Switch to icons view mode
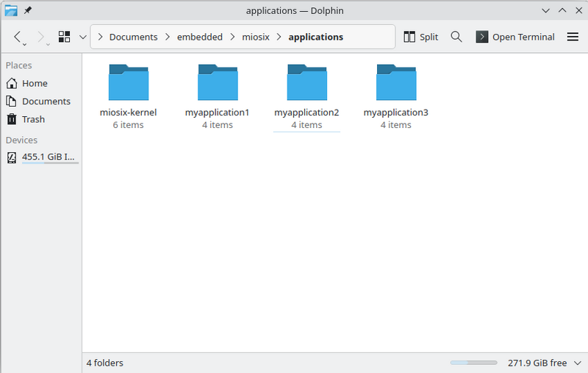 pos(64,37)
